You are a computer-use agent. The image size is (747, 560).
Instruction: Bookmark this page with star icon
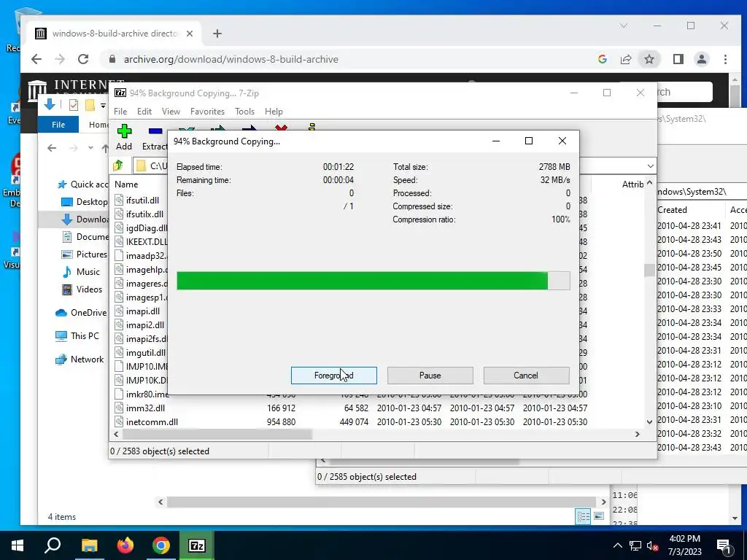click(649, 59)
